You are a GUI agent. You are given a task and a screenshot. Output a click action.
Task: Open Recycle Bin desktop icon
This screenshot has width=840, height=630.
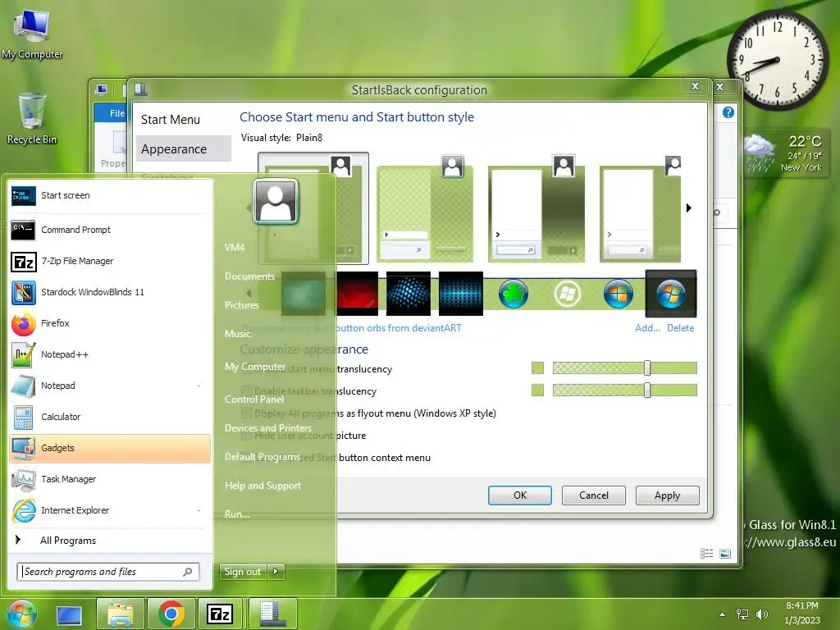tap(32, 118)
